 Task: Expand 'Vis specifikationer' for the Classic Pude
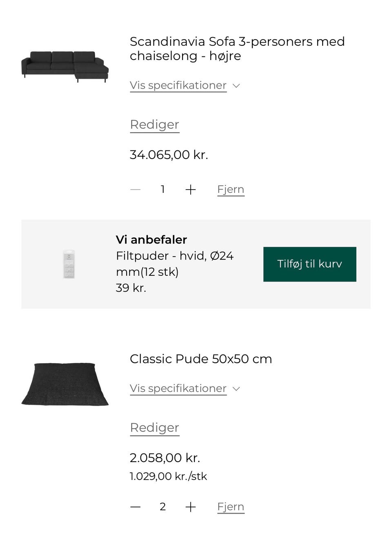tap(178, 389)
